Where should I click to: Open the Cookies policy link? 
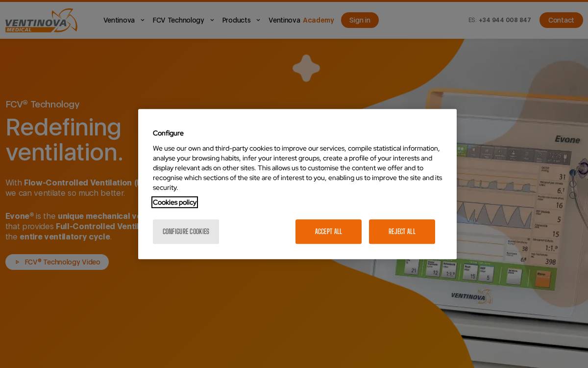click(x=174, y=202)
